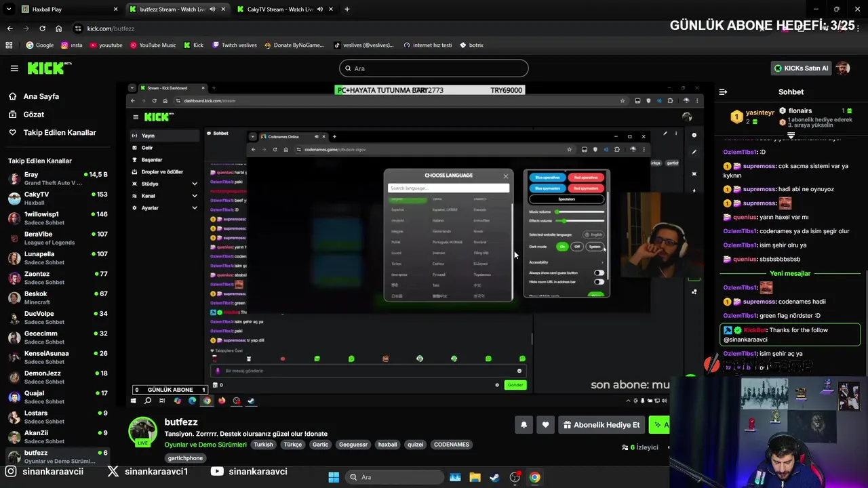Click the KICK logo in the header
Screen dimensions: 868x488
pos(49,68)
